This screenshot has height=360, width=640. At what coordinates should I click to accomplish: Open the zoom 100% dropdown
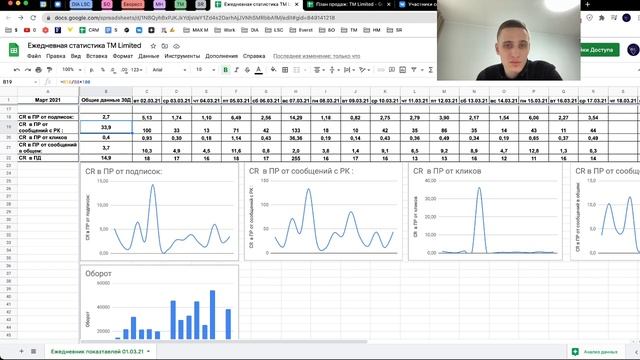tap(71, 70)
